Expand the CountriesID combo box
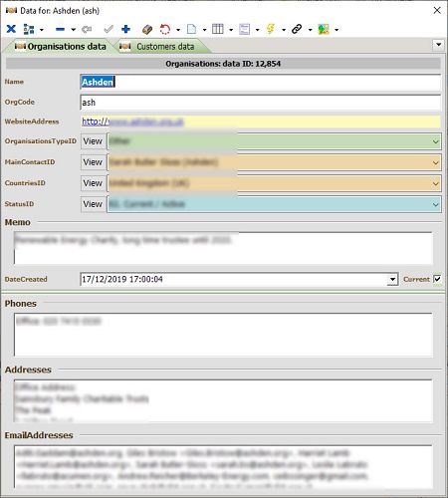Image resolution: width=448 pixels, height=498 pixels. pos(436,183)
